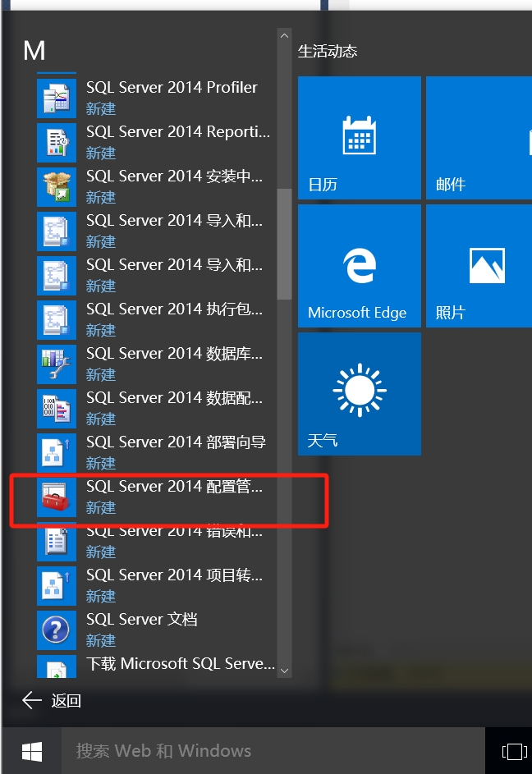The height and width of the screenshot is (774, 532).
Task: Open the Windows Start button
Action: click(32, 750)
